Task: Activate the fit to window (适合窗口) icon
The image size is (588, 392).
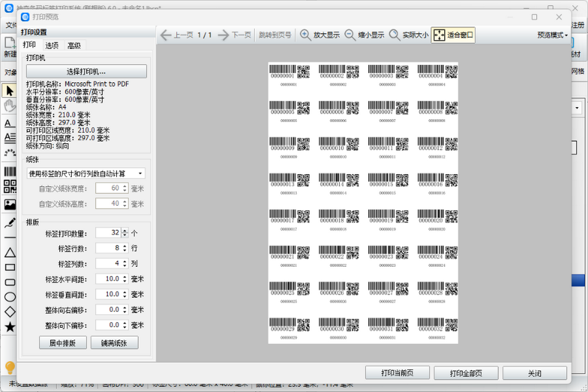Action: tap(438, 35)
